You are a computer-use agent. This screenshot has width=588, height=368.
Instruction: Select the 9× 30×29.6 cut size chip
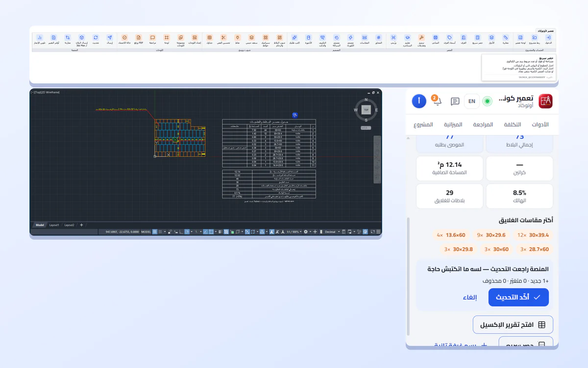coord(491,235)
